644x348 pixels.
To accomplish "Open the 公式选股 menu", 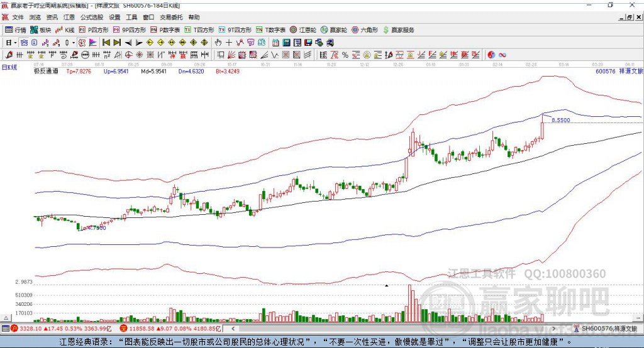I will click(x=92, y=17).
